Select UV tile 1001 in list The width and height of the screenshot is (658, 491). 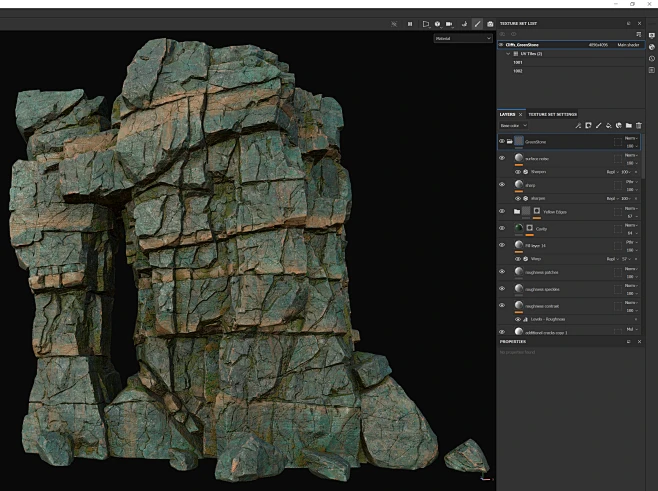coord(518,62)
